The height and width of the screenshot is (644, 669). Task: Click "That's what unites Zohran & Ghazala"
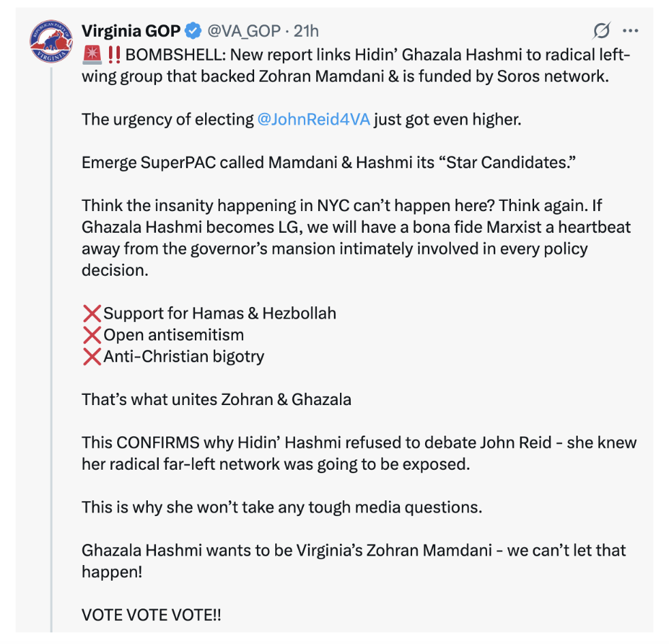click(216, 399)
